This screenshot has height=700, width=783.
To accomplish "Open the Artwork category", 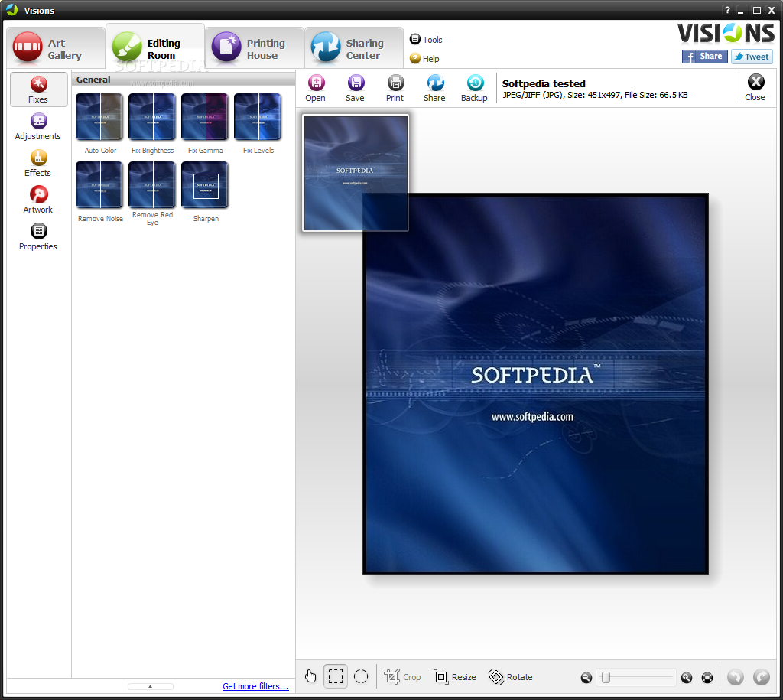I will (38, 200).
